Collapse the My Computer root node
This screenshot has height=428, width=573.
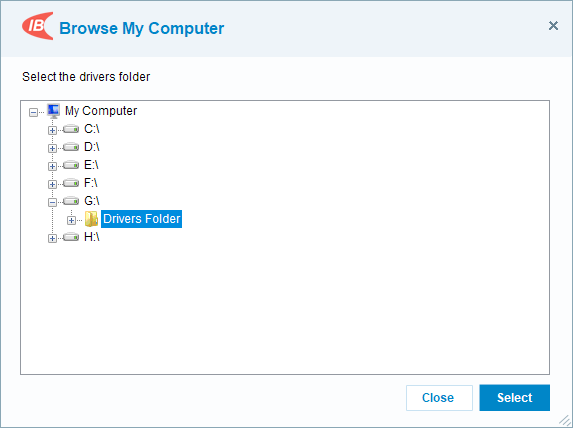(33, 112)
